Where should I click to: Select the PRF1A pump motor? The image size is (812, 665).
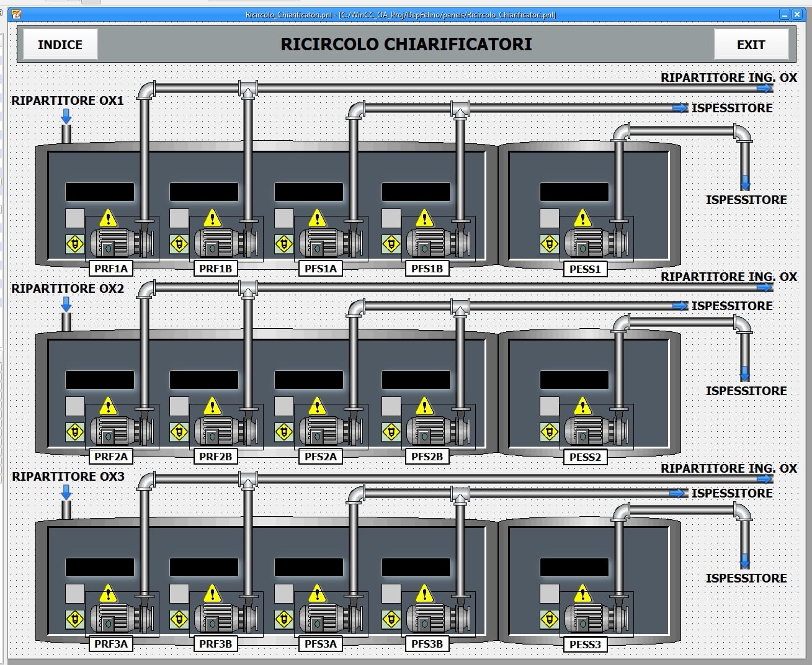click(122, 242)
